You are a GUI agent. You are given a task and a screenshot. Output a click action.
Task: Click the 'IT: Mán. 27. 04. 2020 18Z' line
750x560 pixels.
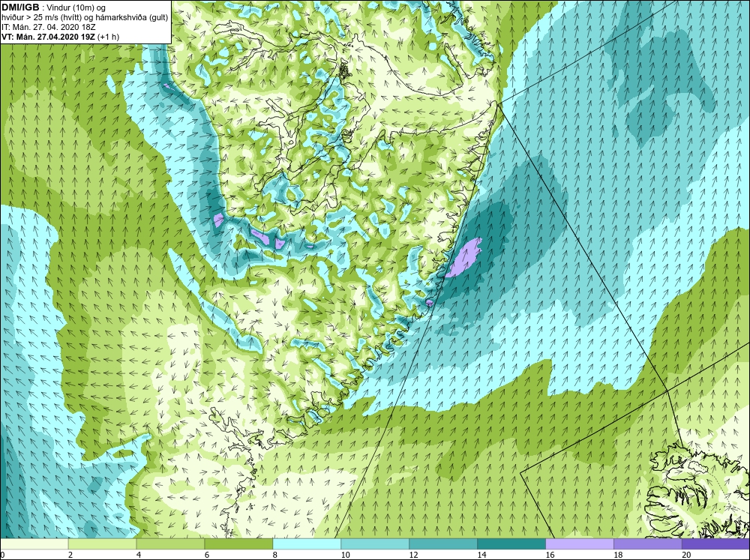[48, 27]
